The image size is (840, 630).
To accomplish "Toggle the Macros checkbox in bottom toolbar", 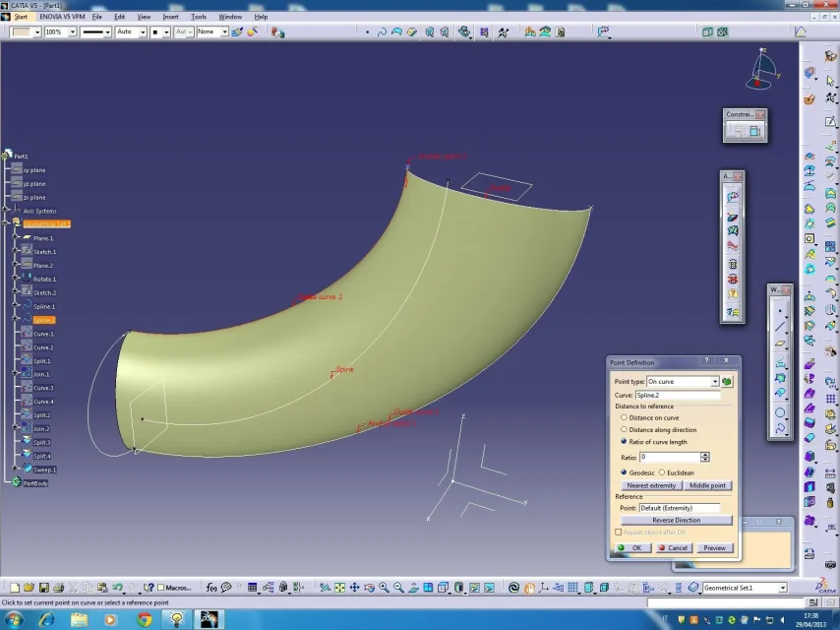I will point(160,588).
